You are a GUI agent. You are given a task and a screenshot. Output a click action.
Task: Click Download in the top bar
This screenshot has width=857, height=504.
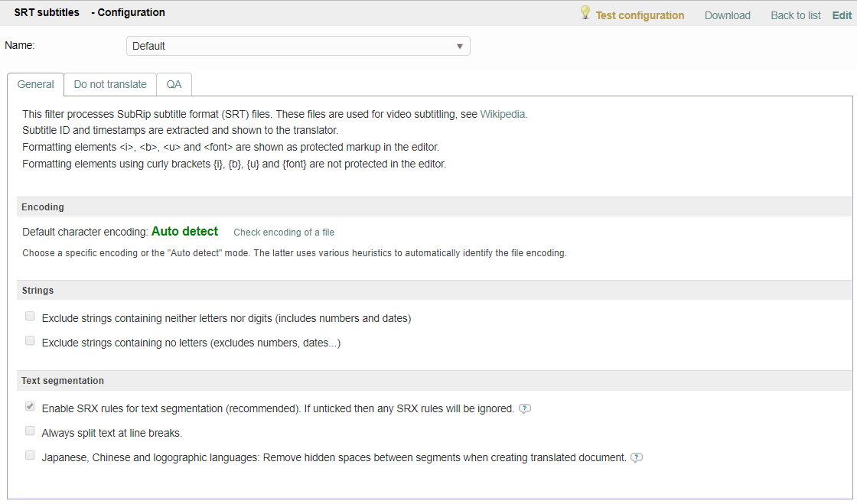pyautogui.click(x=727, y=15)
